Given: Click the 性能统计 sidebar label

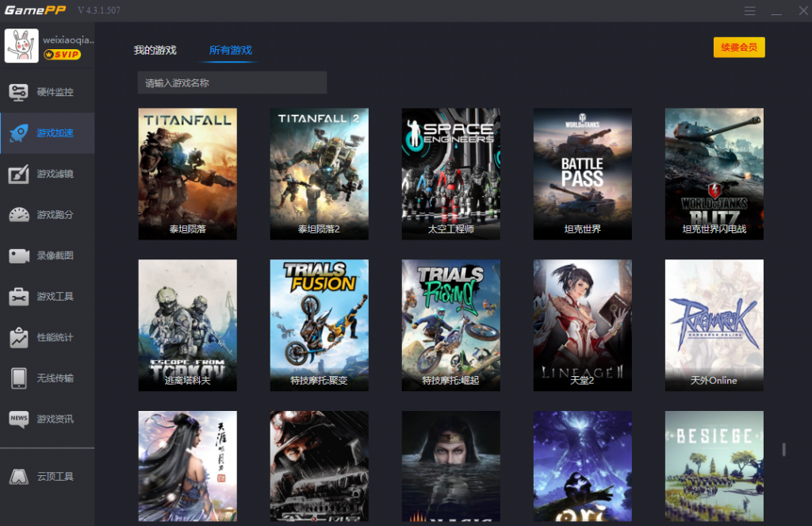Looking at the screenshot, I should 55,337.
